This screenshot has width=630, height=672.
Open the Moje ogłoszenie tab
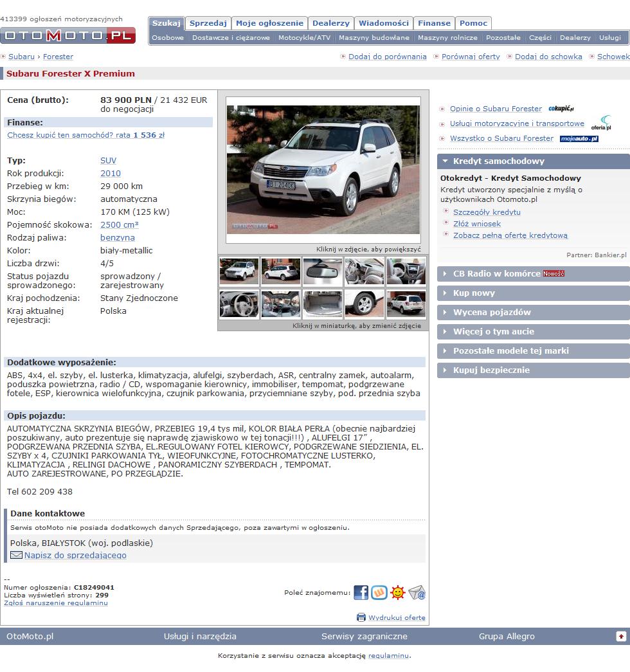pos(269,23)
